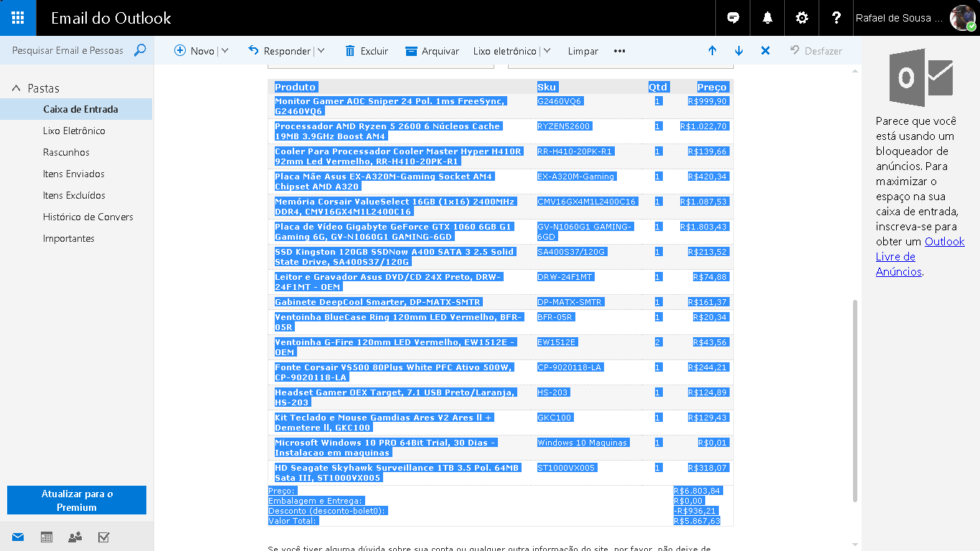Switch to the People icon at bottom
Screen dimensions: 980x551
(75, 537)
